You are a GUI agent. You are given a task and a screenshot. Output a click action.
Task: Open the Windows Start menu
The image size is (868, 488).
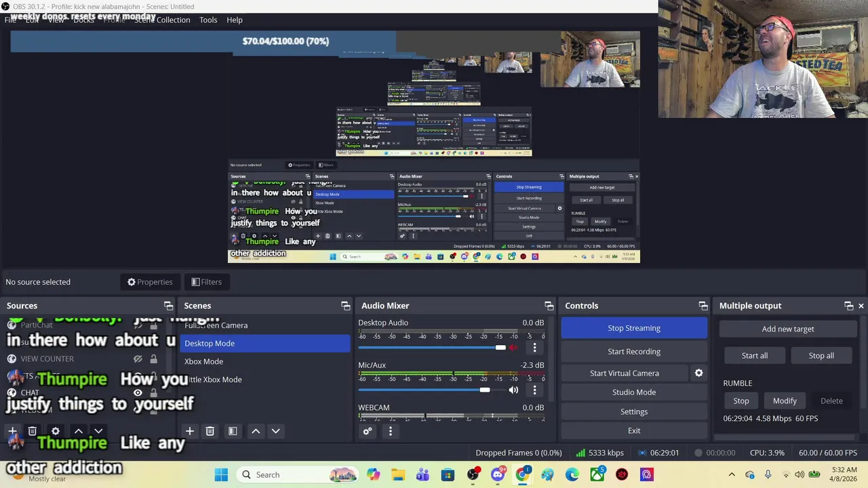(x=221, y=474)
